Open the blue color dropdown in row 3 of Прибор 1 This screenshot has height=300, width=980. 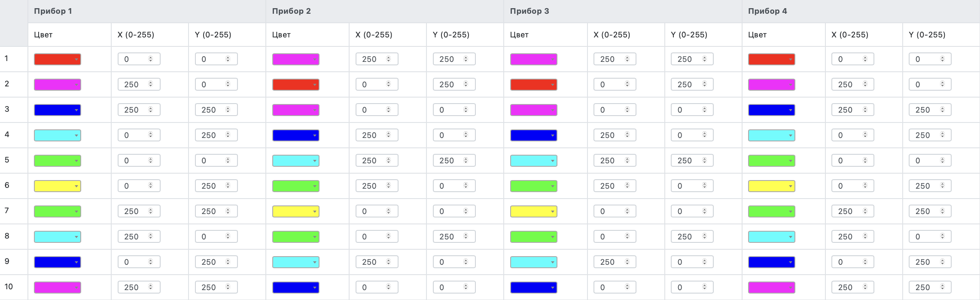pos(58,110)
